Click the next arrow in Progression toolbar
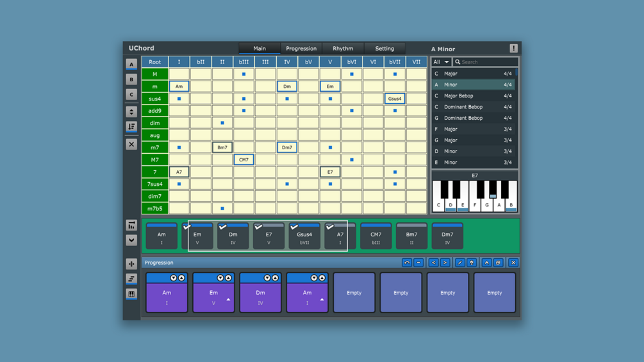Viewport: 644px width, 362px height. 445,263
